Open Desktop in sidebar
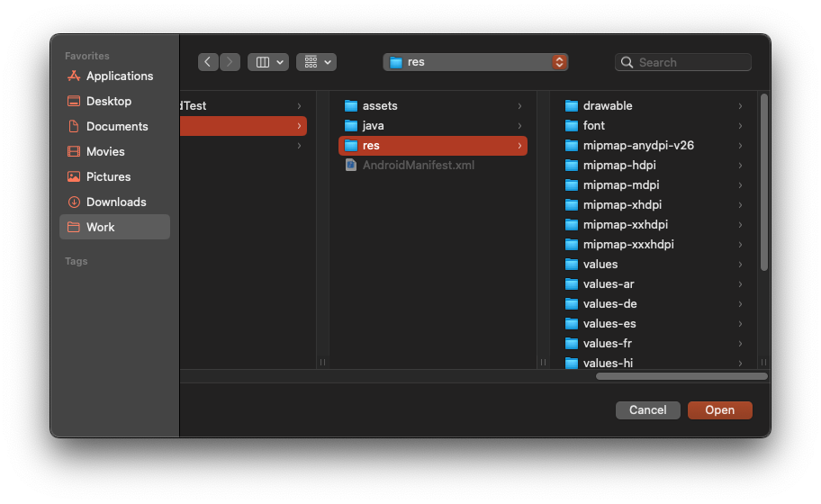 click(x=114, y=101)
